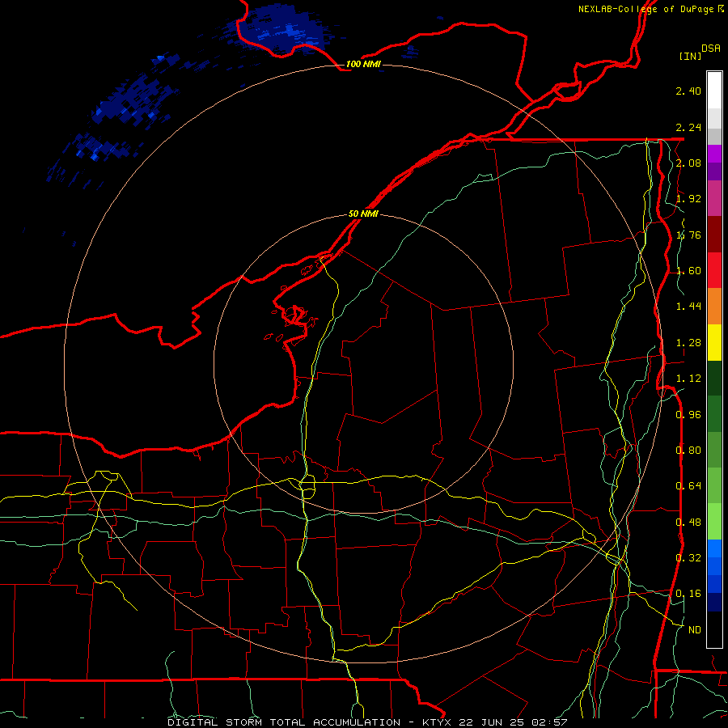The width and height of the screenshot is (728, 728).
Task: Click the "1.60" legend value
Action: point(688,271)
